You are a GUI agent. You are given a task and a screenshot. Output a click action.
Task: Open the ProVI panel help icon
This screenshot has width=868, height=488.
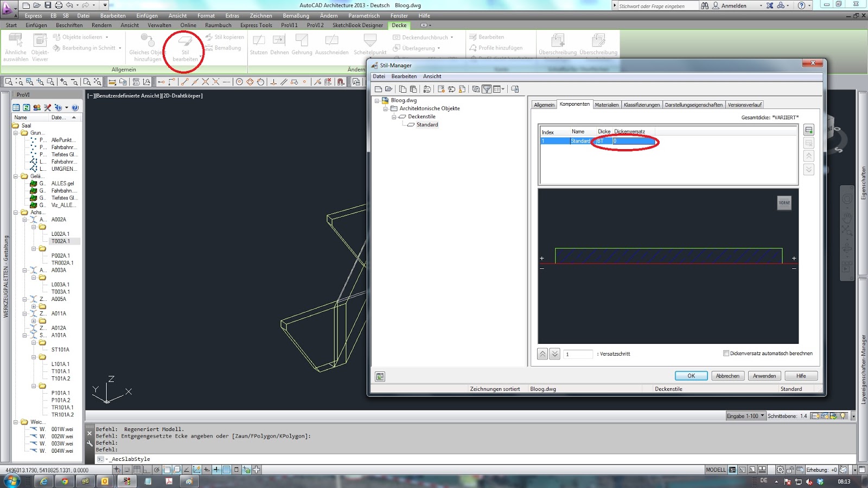tap(75, 107)
